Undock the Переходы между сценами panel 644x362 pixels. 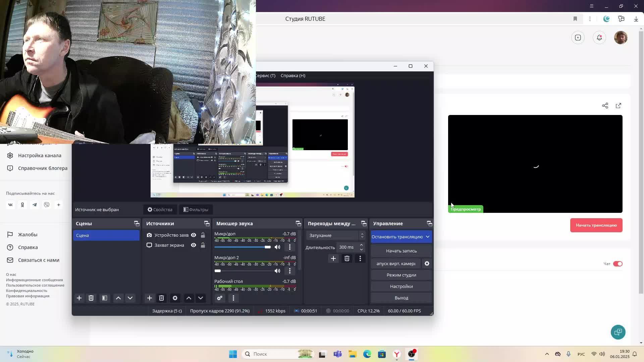point(364,224)
